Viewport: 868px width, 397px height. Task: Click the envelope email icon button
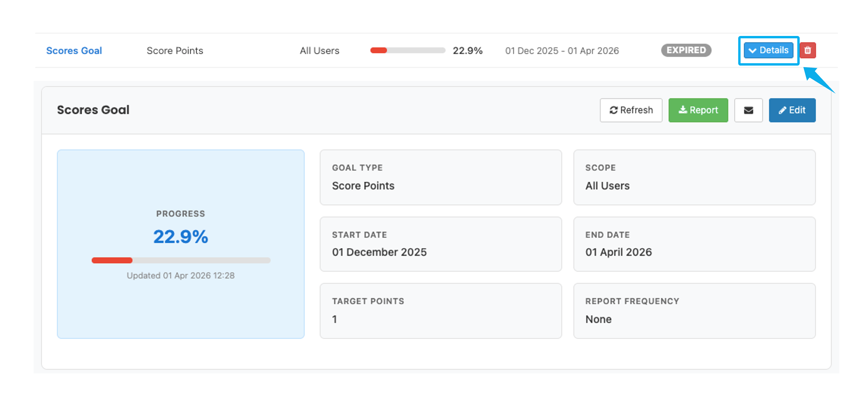tap(748, 110)
